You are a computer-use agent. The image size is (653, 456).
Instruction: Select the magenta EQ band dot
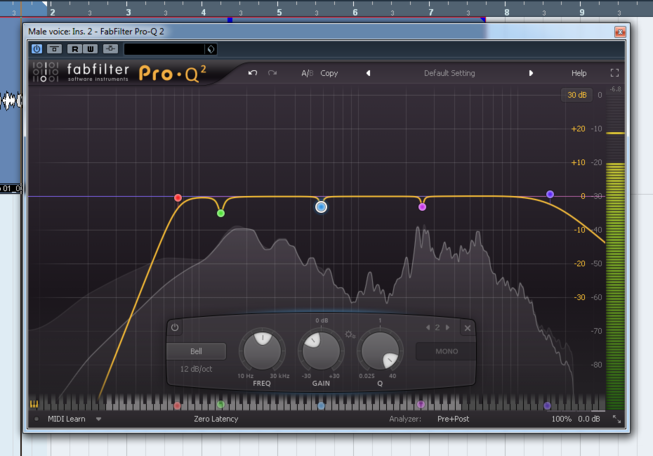(x=422, y=207)
